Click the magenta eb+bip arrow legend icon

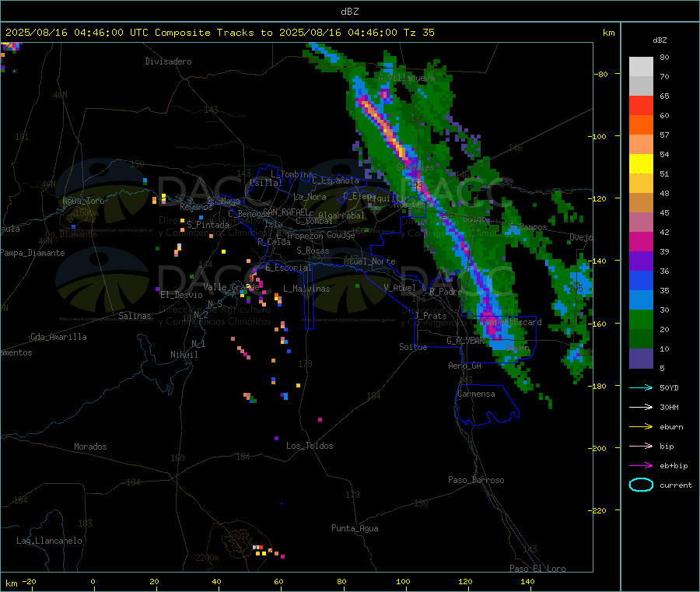coord(641,466)
